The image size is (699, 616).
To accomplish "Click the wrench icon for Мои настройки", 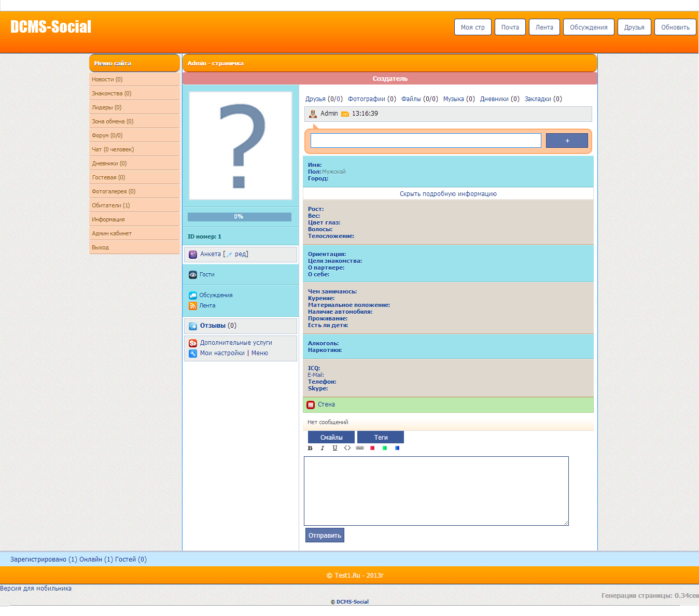I will 193,354.
